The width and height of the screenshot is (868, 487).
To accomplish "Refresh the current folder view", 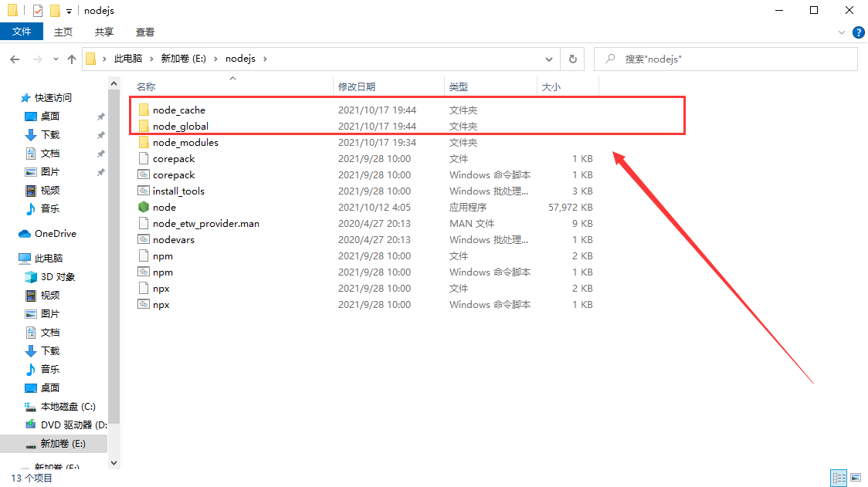I will click(x=573, y=59).
